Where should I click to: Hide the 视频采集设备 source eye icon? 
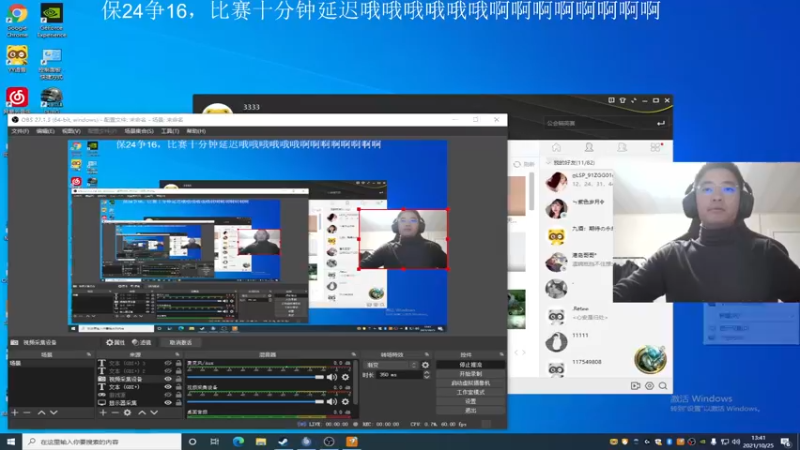168,379
